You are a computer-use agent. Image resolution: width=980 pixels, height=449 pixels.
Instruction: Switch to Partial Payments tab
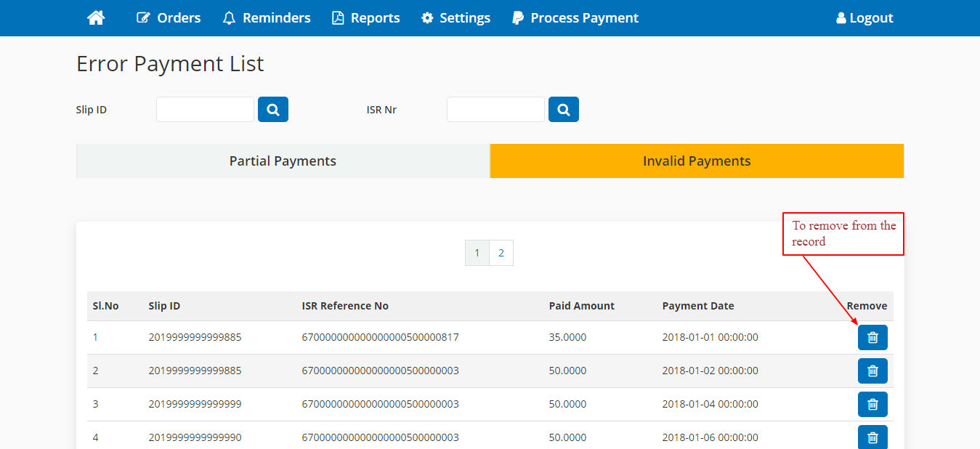click(x=283, y=161)
